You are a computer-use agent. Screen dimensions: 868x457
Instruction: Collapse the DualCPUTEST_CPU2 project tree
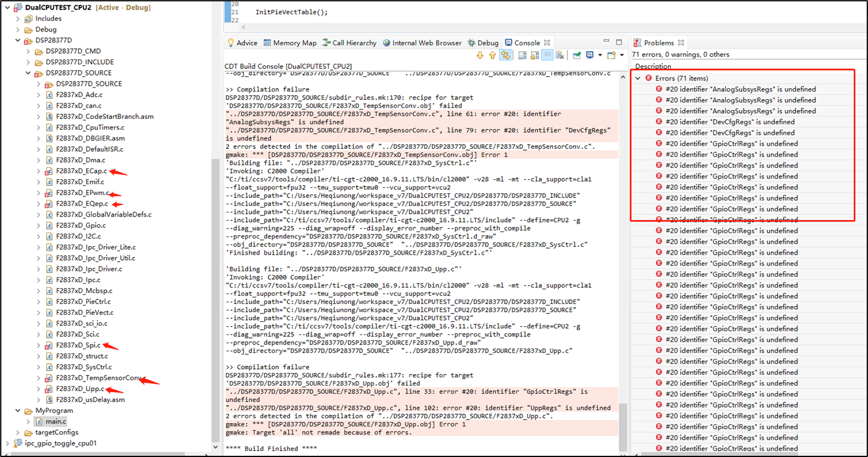coord(7,8)
